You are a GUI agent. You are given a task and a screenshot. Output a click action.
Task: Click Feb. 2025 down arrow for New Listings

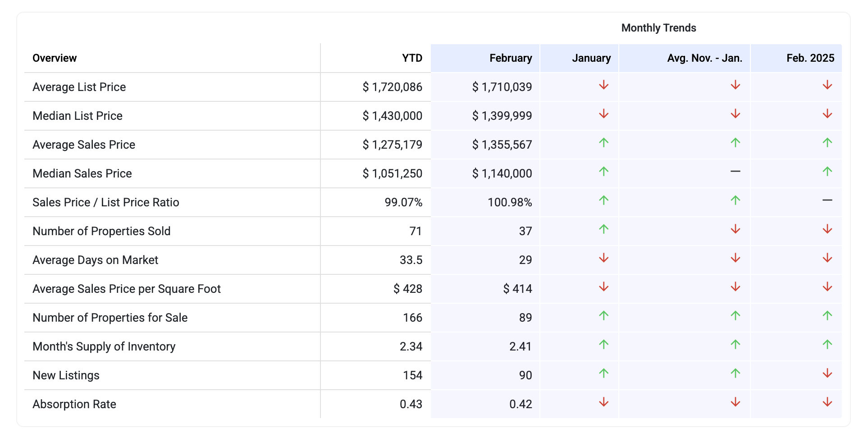[x=827, y=373]
